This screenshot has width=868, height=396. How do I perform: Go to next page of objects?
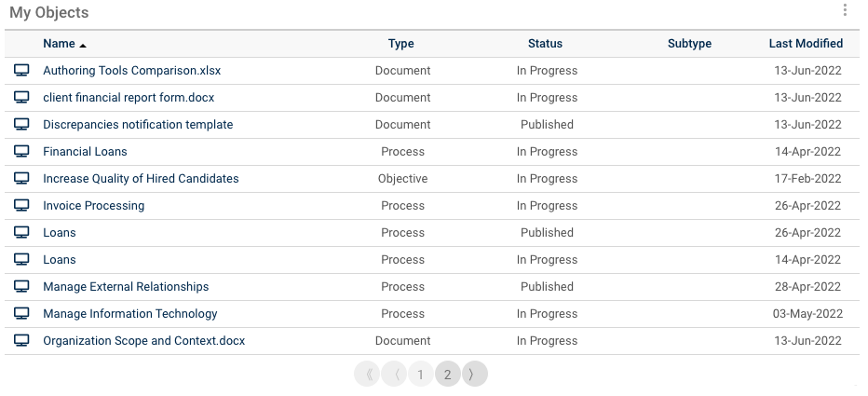tap(473, 375)
